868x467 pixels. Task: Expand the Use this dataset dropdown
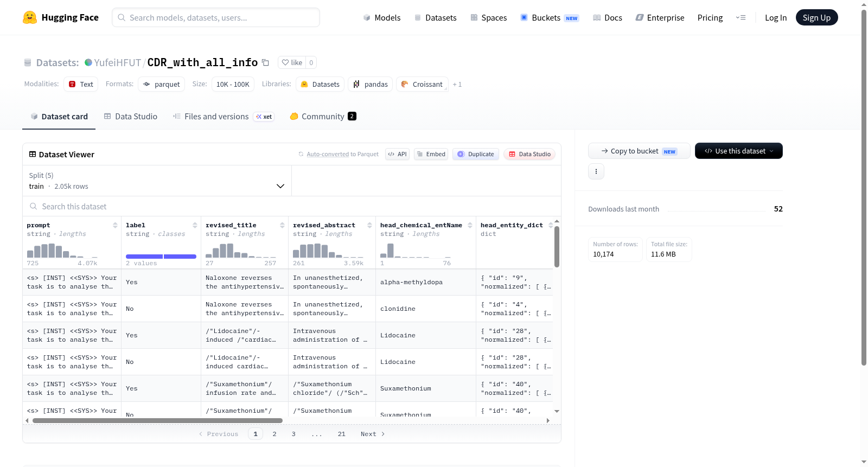738,151
